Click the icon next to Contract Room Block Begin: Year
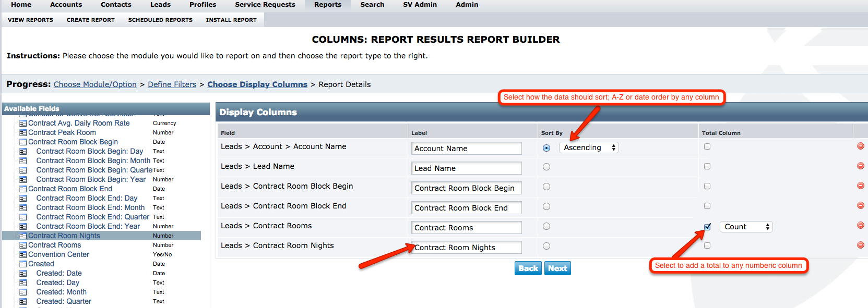This screenshot has height=308, width=868. pos(23,180)
